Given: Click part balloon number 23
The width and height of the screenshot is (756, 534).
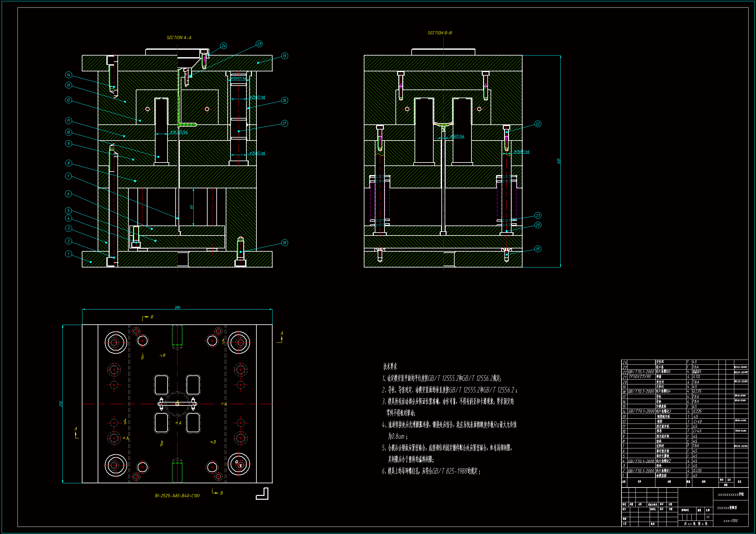Looking at the screenshot, I should [259, 44].
